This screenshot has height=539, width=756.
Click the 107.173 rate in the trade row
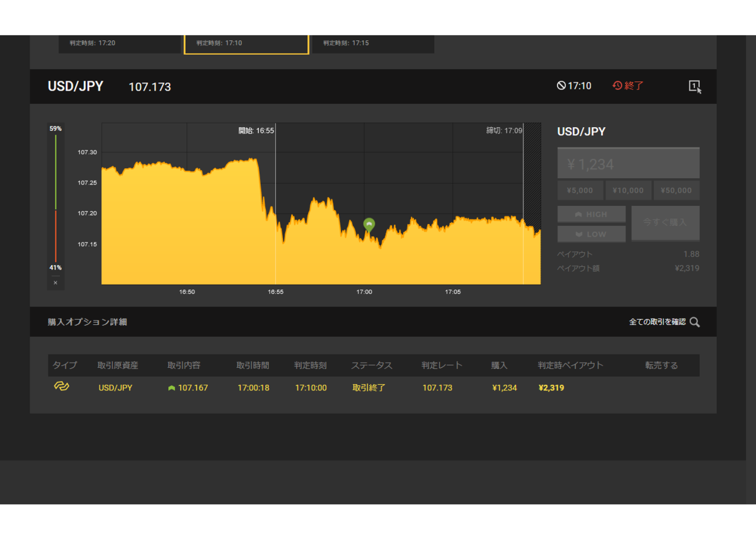click(437, 388)
